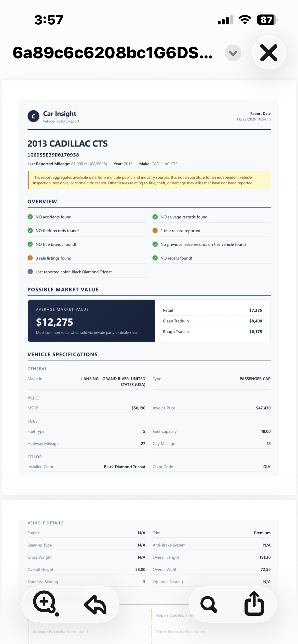Tap the Retail value $7,375

point(256,310)
